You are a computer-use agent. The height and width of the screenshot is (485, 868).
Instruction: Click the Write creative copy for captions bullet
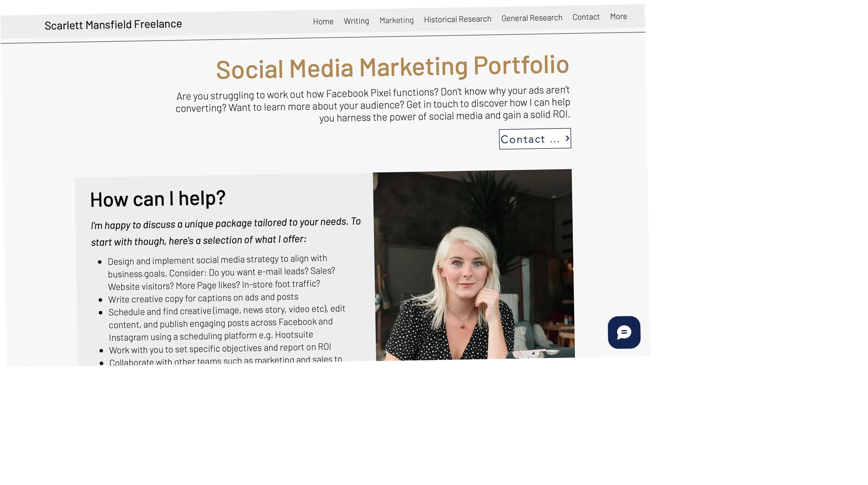203,298
